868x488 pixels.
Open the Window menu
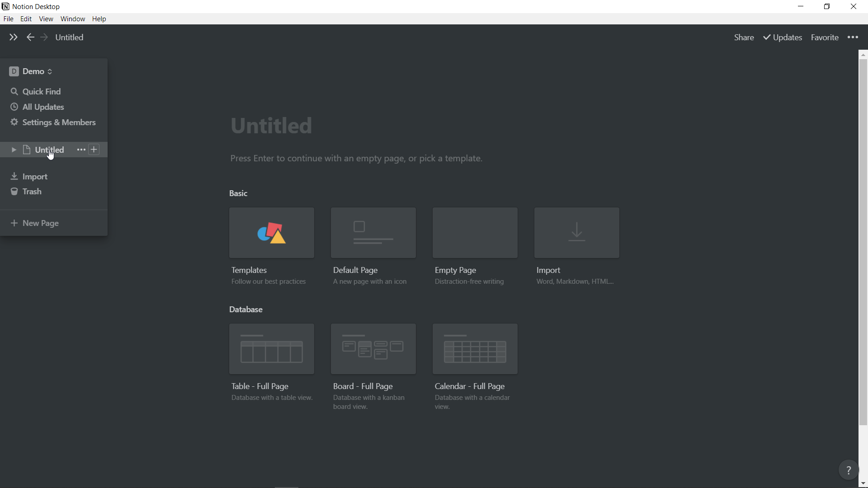pos(73,19)
